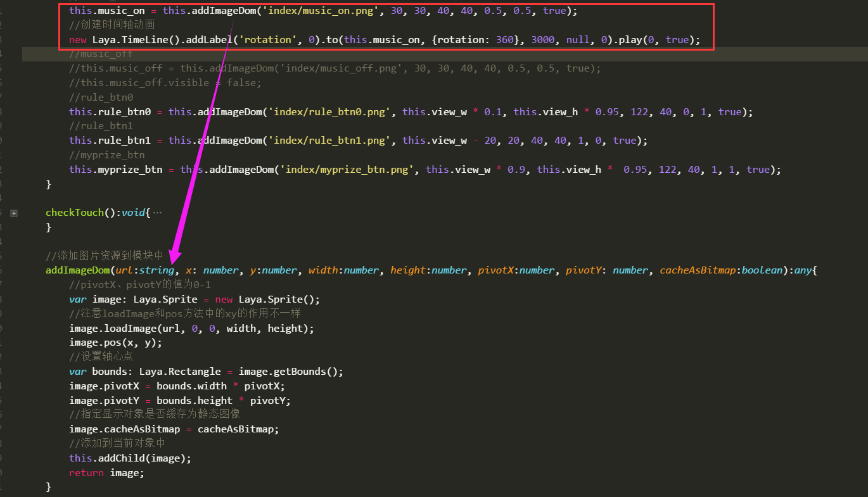Click this.addChild(image) statement

click(130, 458)
